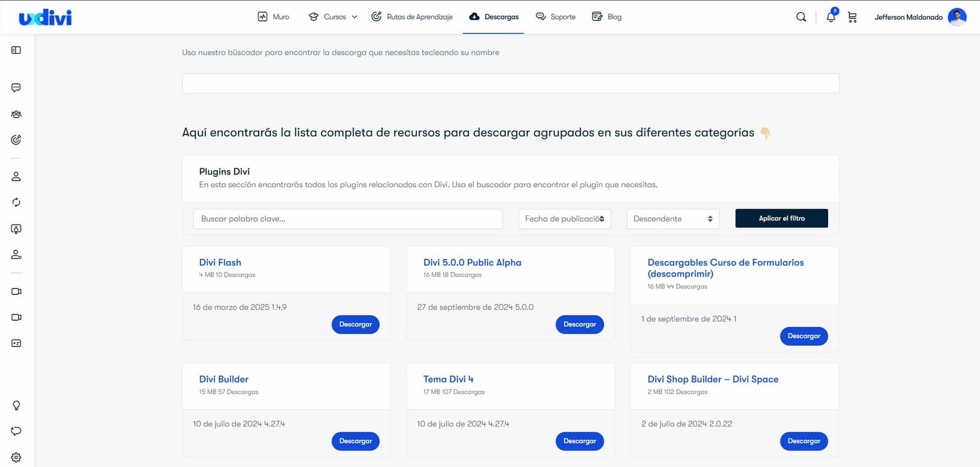The height and width of the screenshot is (467, 980).
Task: Toggle the sidebar panel icon
Action: coord(17,50)
